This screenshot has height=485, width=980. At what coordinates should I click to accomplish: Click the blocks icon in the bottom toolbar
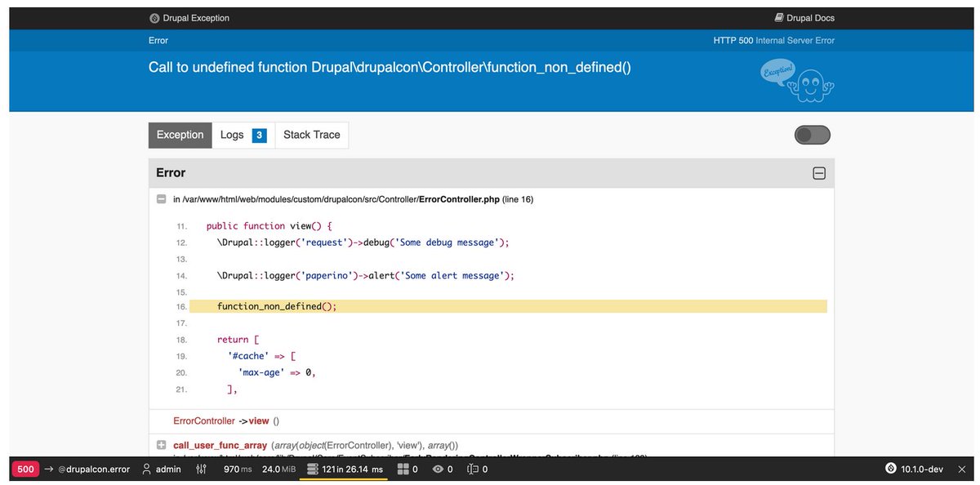(403, 469)
